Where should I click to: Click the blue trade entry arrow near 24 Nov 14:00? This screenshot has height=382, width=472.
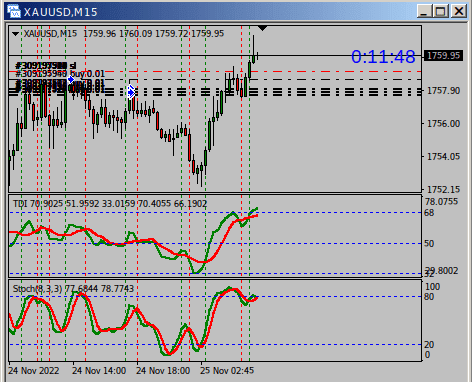click(71, 80)
